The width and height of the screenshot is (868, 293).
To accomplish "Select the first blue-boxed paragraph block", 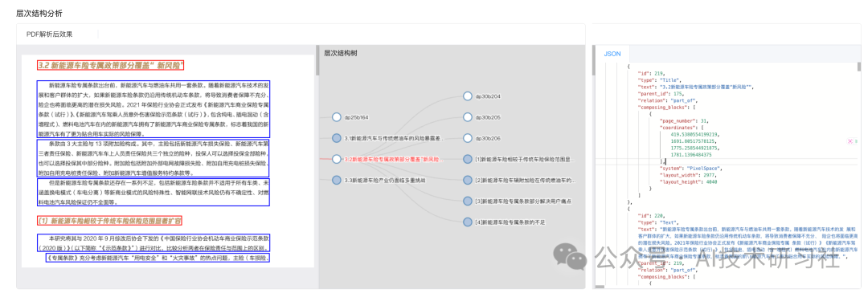I will [154, 109].
